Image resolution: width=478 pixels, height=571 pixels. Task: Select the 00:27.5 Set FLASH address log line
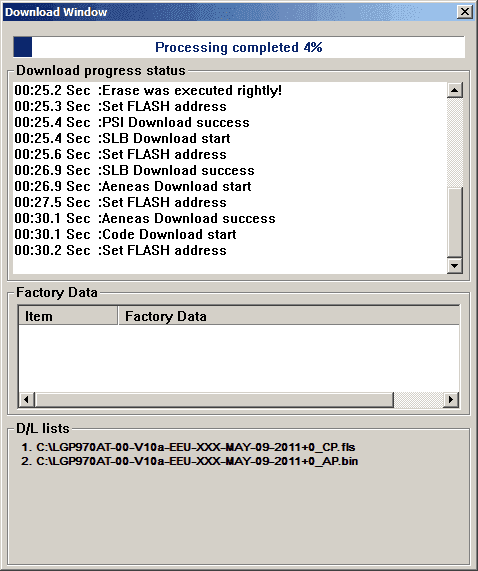pos(121,202)
